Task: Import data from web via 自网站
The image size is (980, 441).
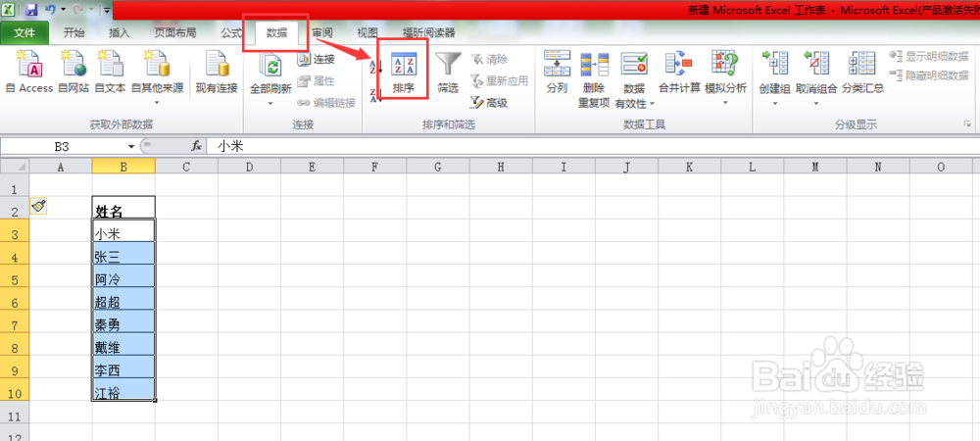Action: 73,73
